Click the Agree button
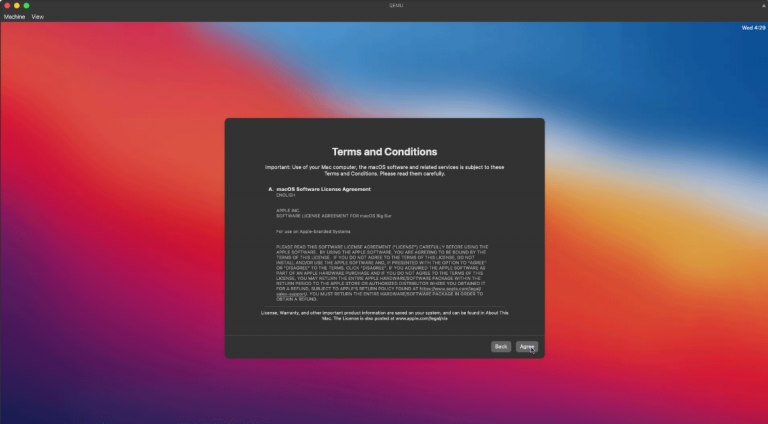Viewport: 768px width, 424px height. click(527, 347)
